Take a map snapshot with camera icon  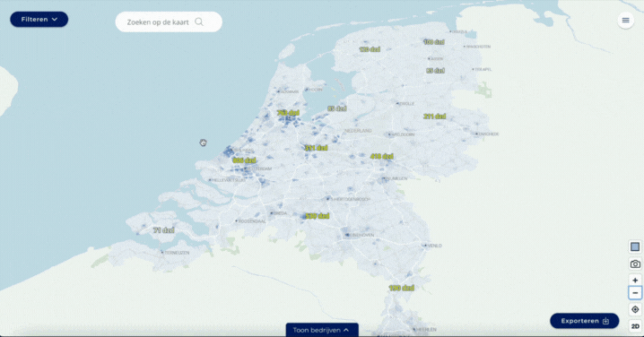pos(634,264)
